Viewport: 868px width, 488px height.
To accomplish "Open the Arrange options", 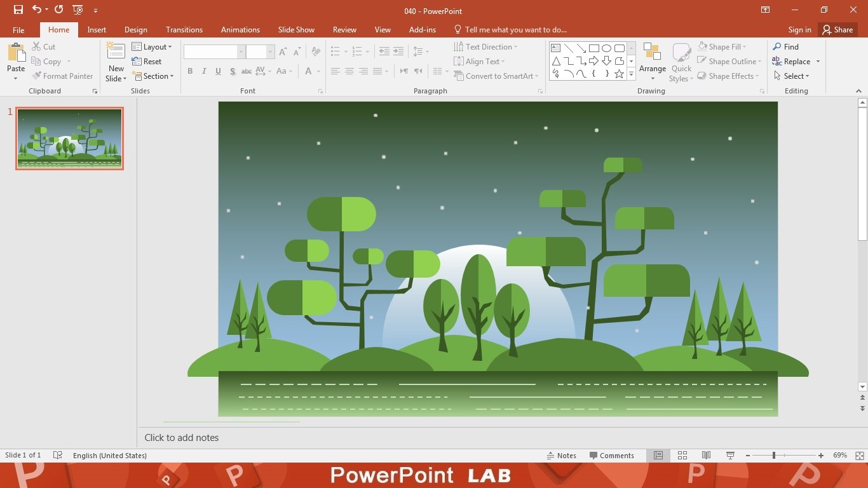I will 653,62.
